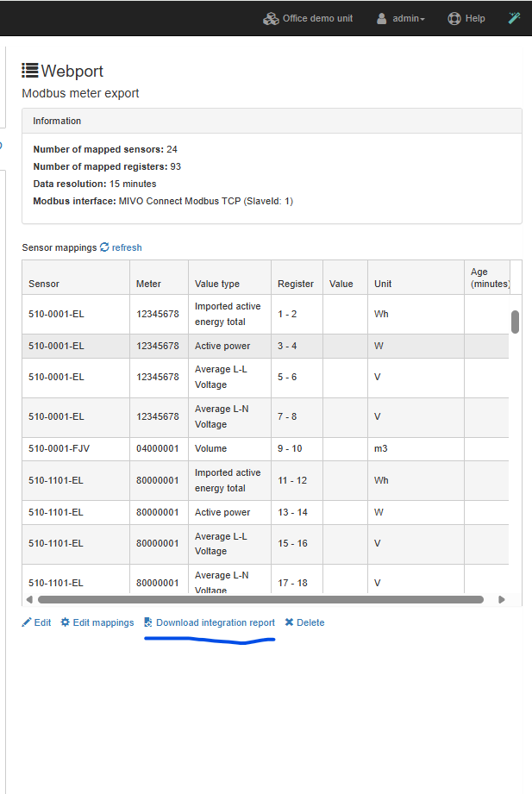Image resolution: width=532 pixels, height=794 pixels.
Task: Click register cell 9 - 10
Action: click(297, 448)
